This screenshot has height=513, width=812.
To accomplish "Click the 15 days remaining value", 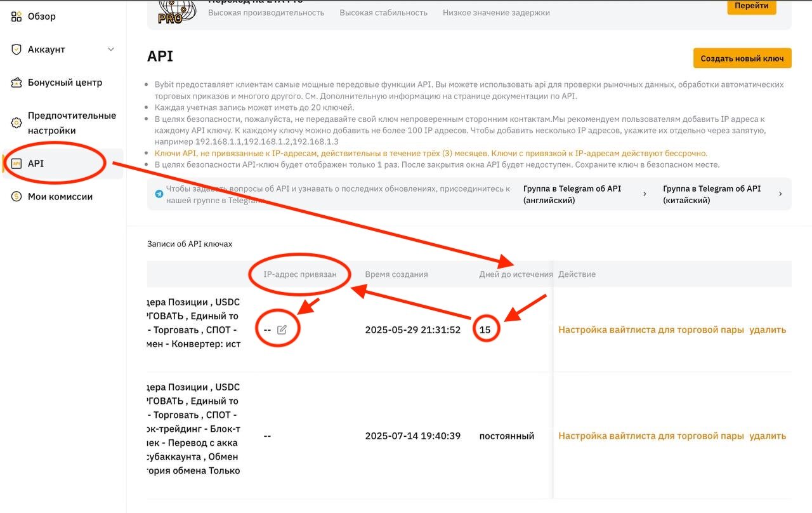I will (485, 330).
